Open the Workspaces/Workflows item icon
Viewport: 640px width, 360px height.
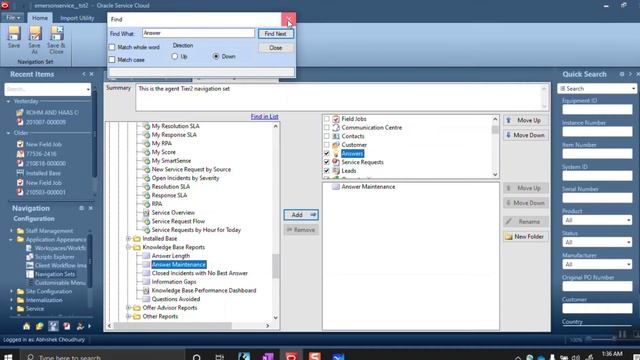29,248
